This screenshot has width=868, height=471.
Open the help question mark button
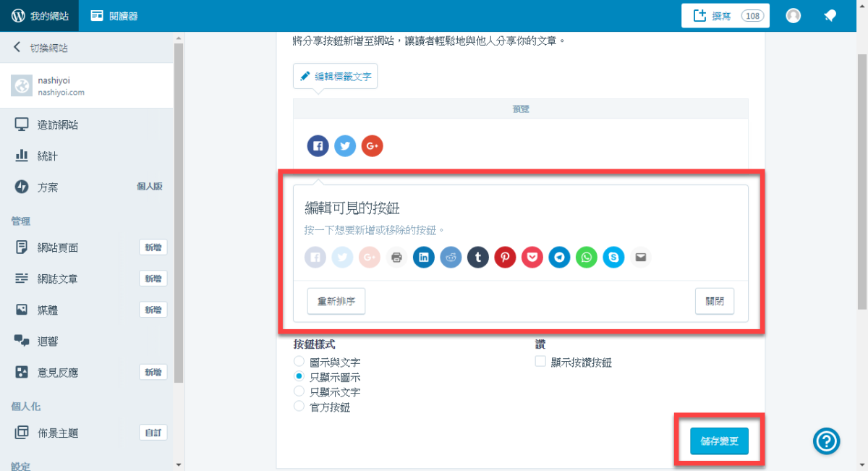[827, 441]
